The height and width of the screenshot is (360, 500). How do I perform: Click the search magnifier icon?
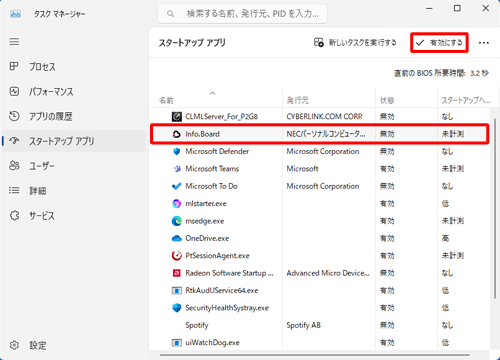(170, 14)
